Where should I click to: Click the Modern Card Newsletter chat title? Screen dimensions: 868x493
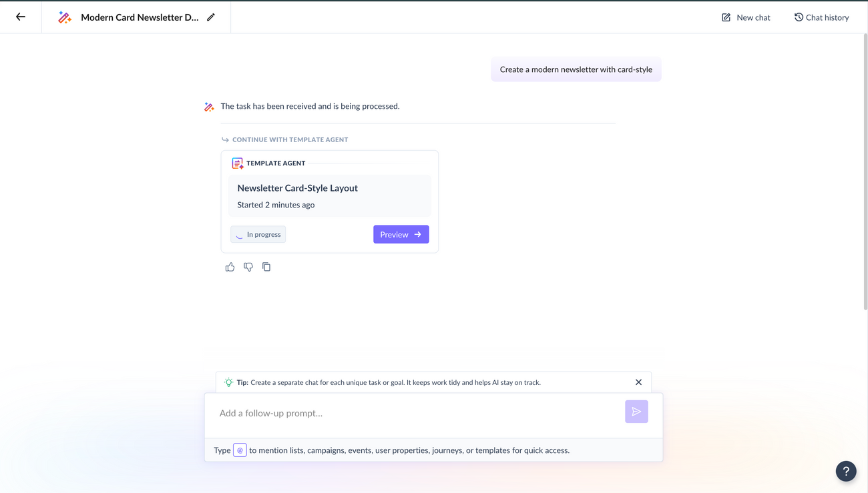140,17
